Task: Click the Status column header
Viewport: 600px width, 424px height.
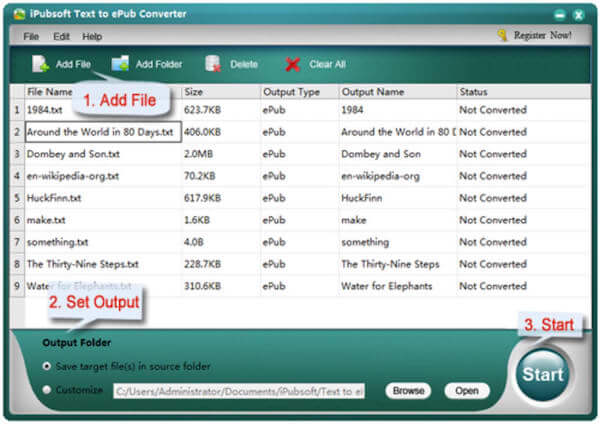Action: pos(523,92)
